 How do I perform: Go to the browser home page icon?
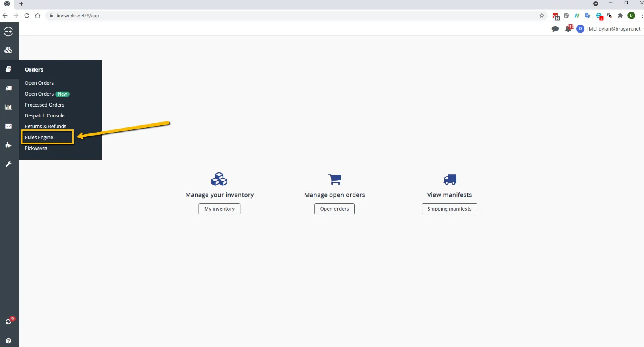(x=37, y=16)
